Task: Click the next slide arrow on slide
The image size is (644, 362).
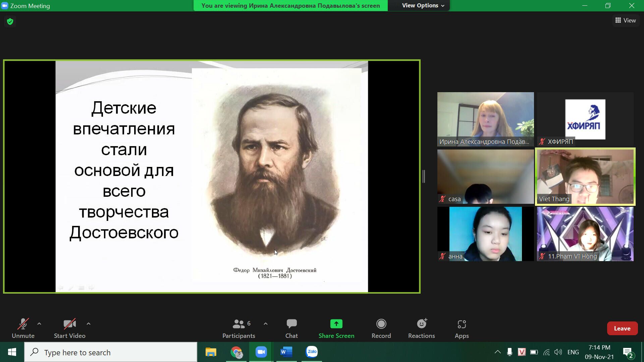Action: coord(91,288)
